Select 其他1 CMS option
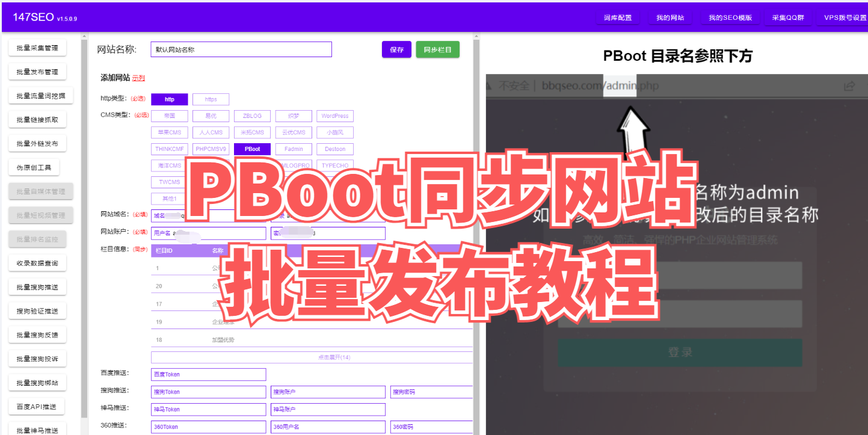 170,199
